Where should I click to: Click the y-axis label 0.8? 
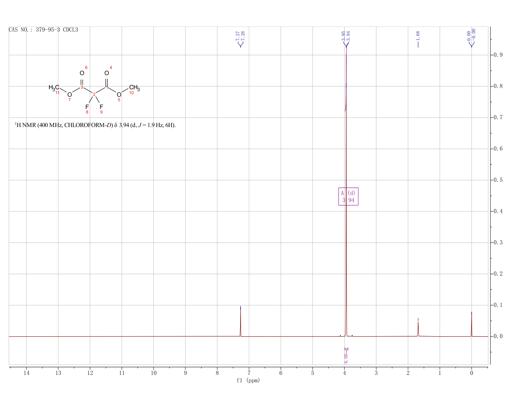tap(498, 86)
